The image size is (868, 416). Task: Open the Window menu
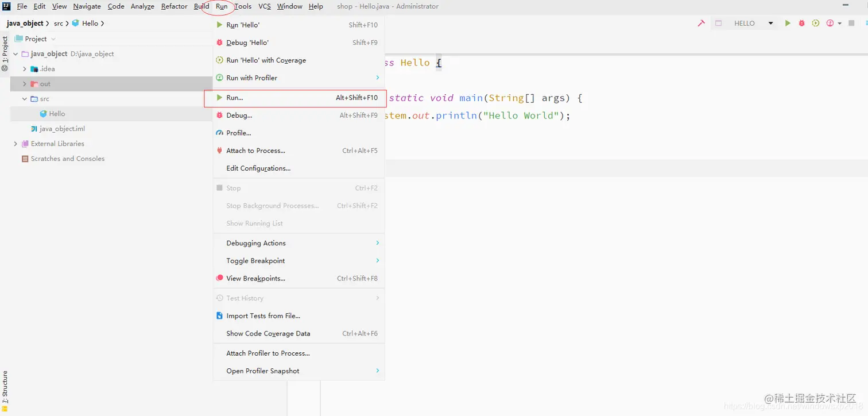click(x=290, y=6)
